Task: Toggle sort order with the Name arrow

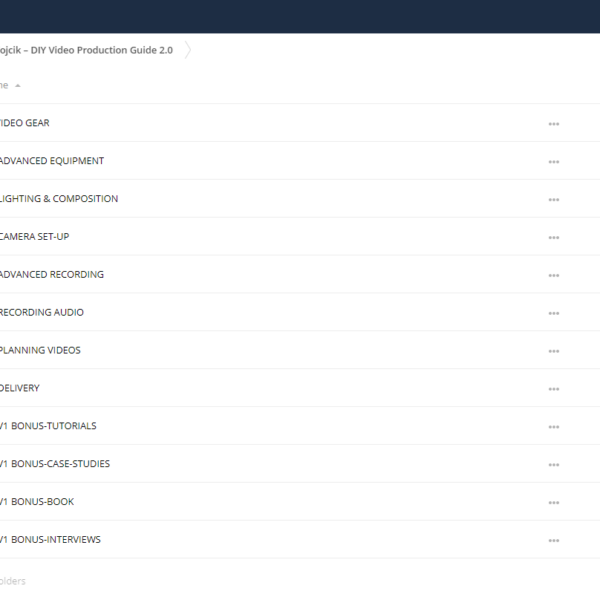Action: point(18,86)
